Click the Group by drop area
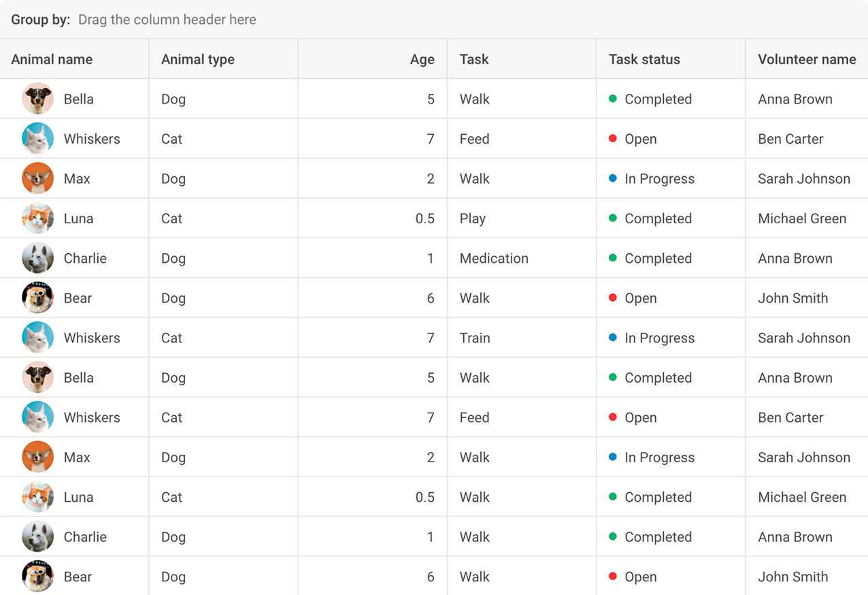Screen dimensions: 868x595 pyautogui.click(x=167, y=20)
